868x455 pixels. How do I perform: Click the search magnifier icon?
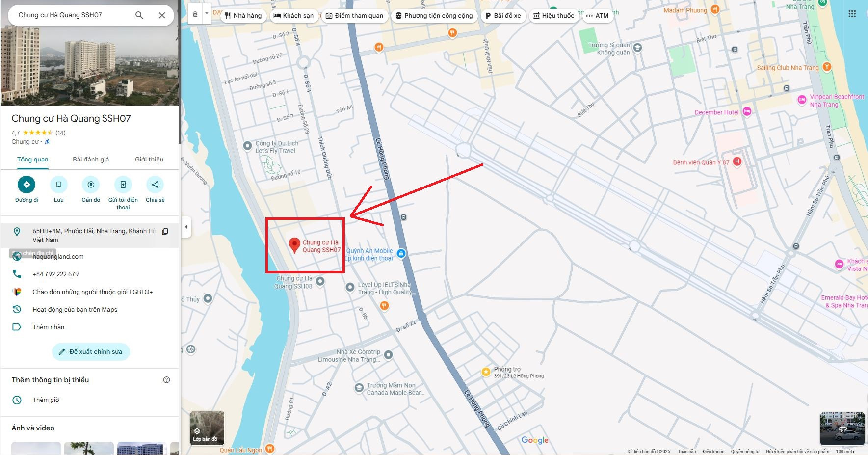click(139, 15)
